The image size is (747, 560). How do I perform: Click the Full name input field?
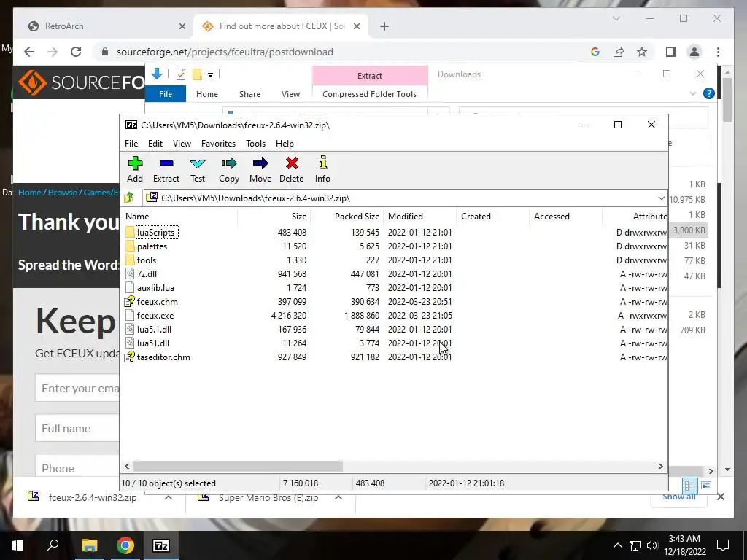tap(79, 428)
